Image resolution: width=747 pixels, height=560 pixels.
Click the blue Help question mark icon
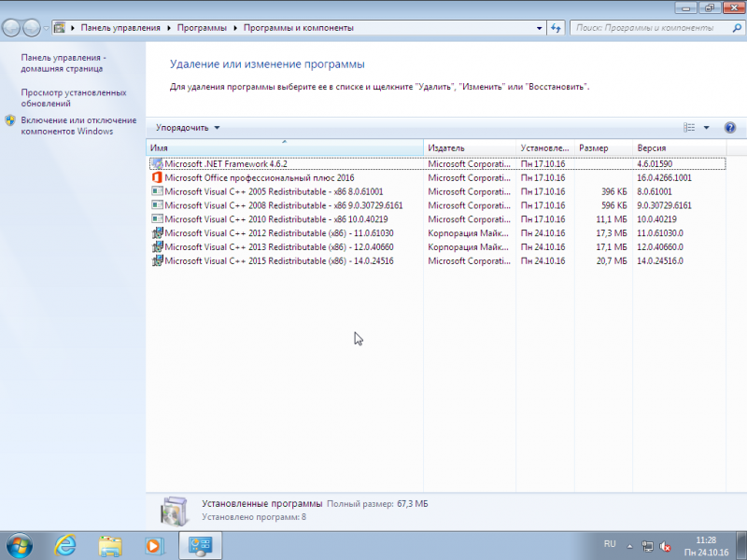pos(730,128)
